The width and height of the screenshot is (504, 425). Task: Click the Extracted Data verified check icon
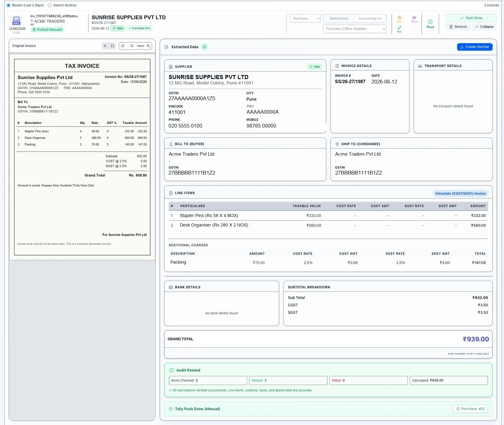(x=204, y=47)
